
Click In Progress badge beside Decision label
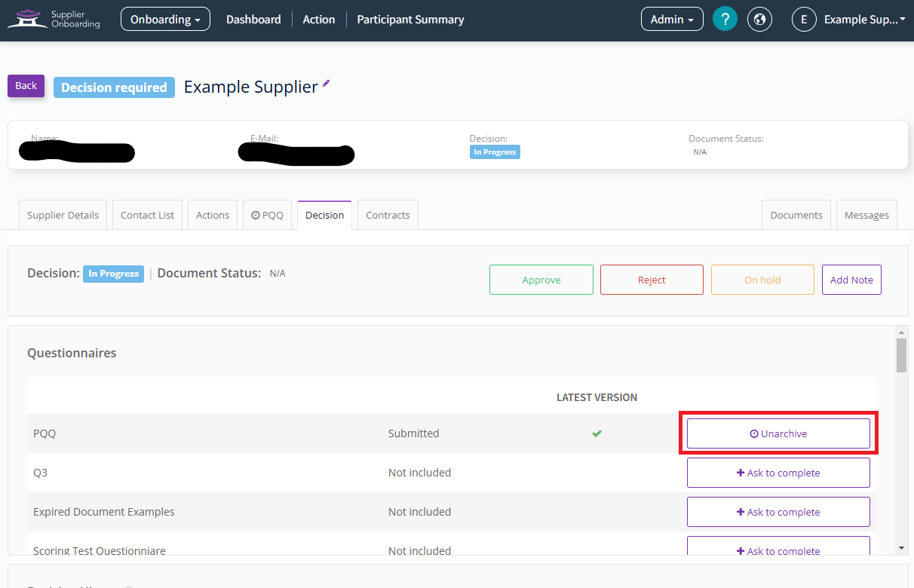(x=114, y=274)
